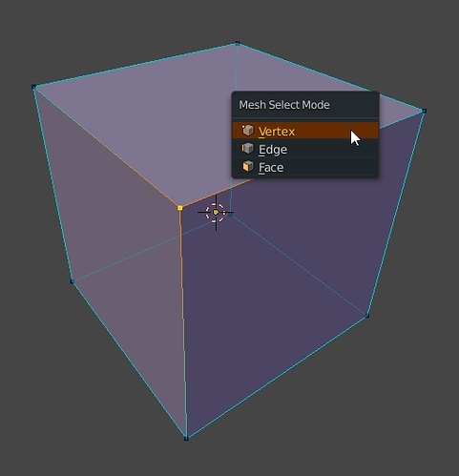Click the Vertex mode cube icon
This screenshot has width=459, height=476.
(x=248, y=130)
